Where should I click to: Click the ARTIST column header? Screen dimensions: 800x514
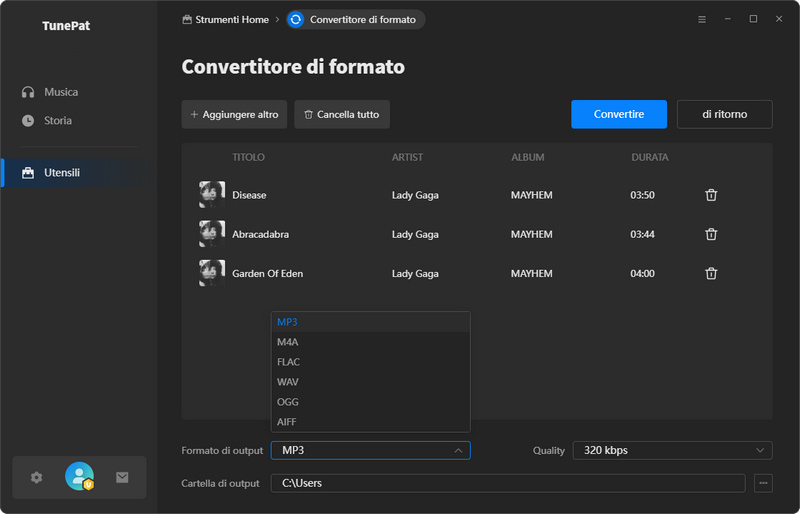(407, 157)
